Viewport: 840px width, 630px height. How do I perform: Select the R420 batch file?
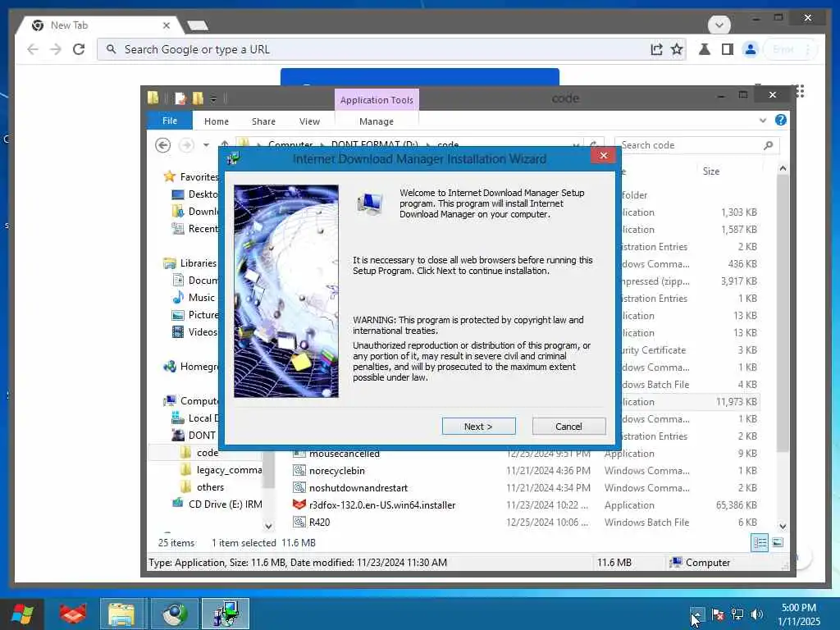point(319,523)
